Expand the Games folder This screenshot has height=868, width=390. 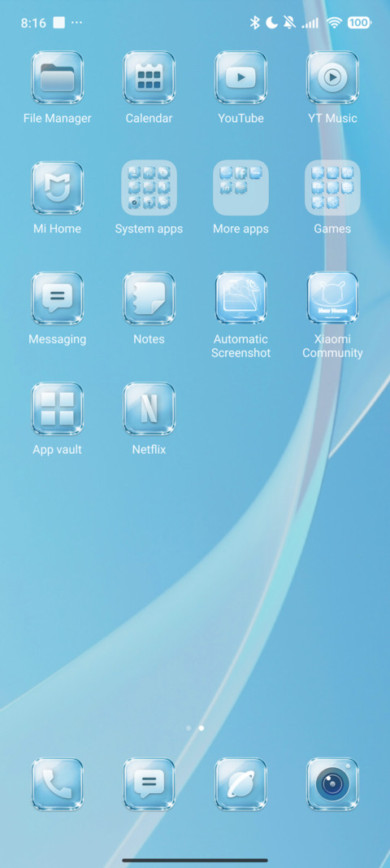332,188
